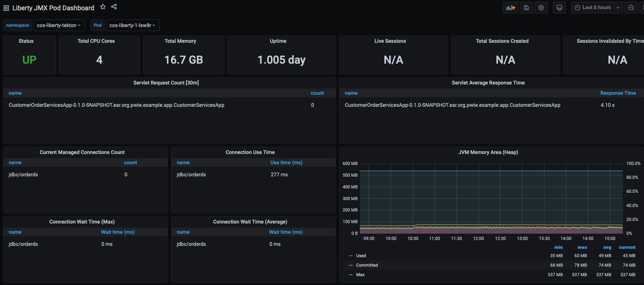Sort Connection Use Time by Use time (ms)
644x285 pixels.
click(286, 162)
